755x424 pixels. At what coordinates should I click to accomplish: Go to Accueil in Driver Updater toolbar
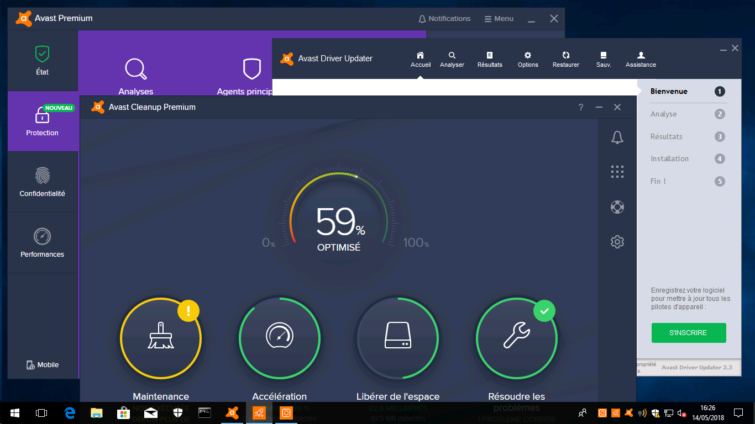coord(420,60)
